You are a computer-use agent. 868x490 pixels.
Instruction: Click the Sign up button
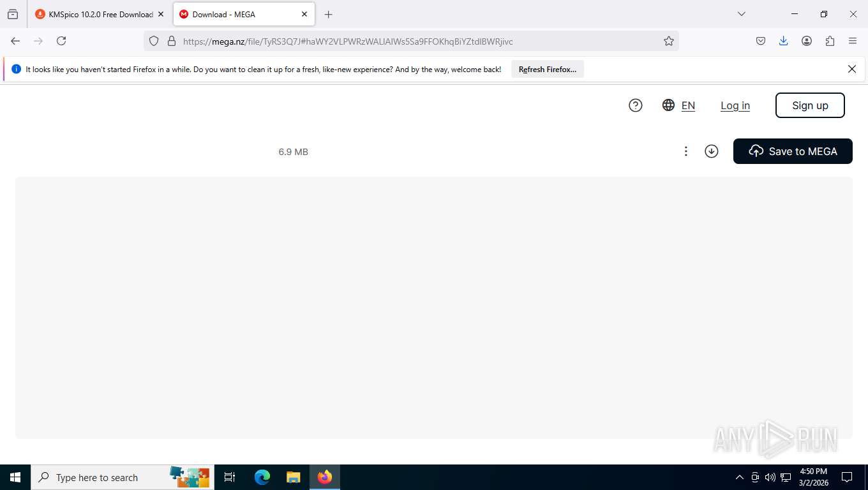click(810, 105)
